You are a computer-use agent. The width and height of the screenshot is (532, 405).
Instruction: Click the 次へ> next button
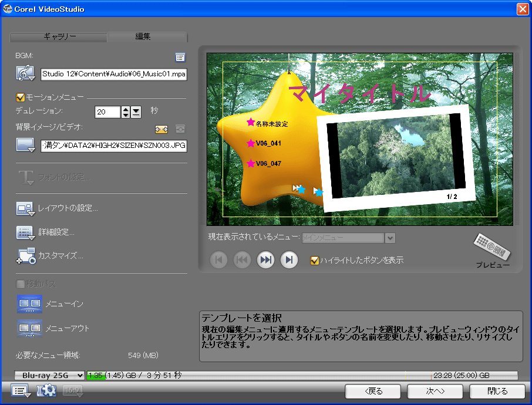click(435, 392)
